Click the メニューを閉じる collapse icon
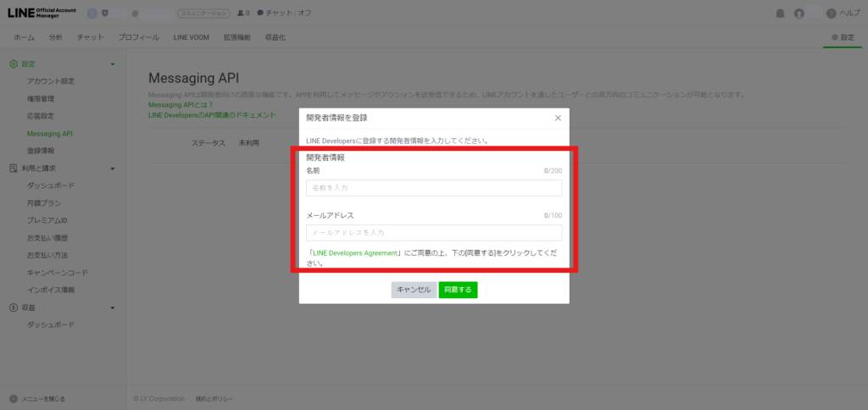868x410 pixels. (x=14, y=398)
